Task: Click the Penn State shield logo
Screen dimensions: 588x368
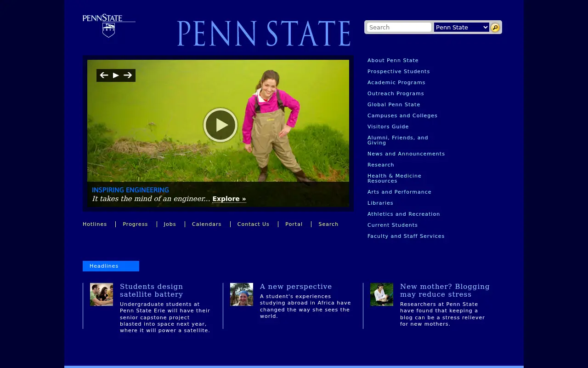Action: point(109,26)
